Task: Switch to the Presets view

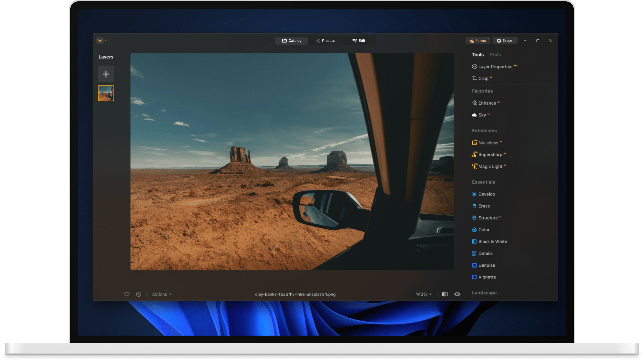Action: (x=325, y=41)
